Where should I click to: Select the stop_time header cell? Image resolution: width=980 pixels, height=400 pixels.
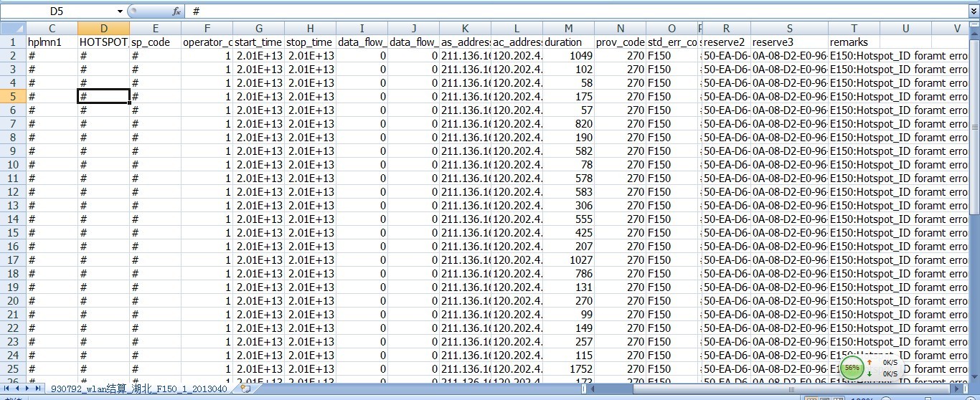coord(310,42)
